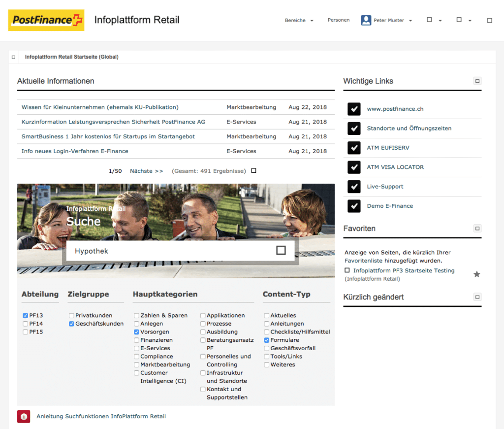The width and height of the screenshot is (504, 429).
Task: Uncheck the PF13 Abteilung checkbox
Action: point(25,315)
